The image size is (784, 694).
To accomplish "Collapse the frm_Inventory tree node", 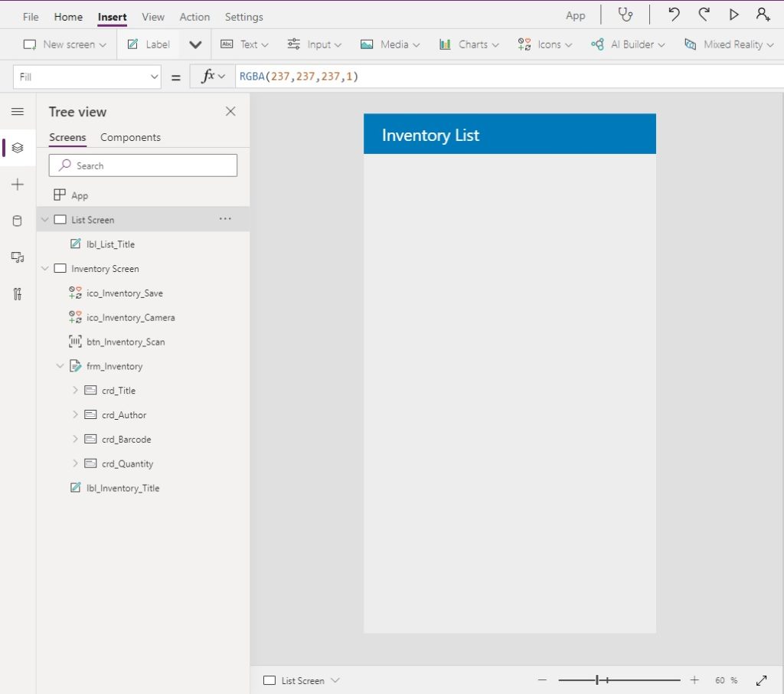I will click(60, 366).
